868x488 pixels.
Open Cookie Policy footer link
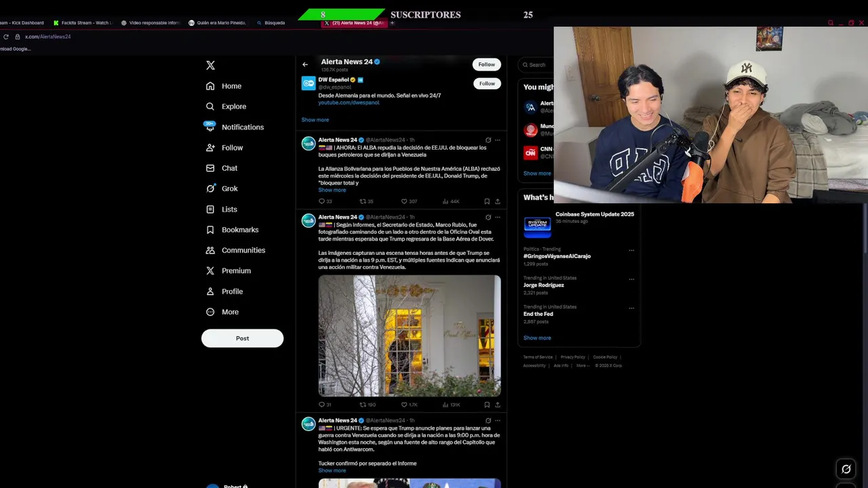click(605, 357)
